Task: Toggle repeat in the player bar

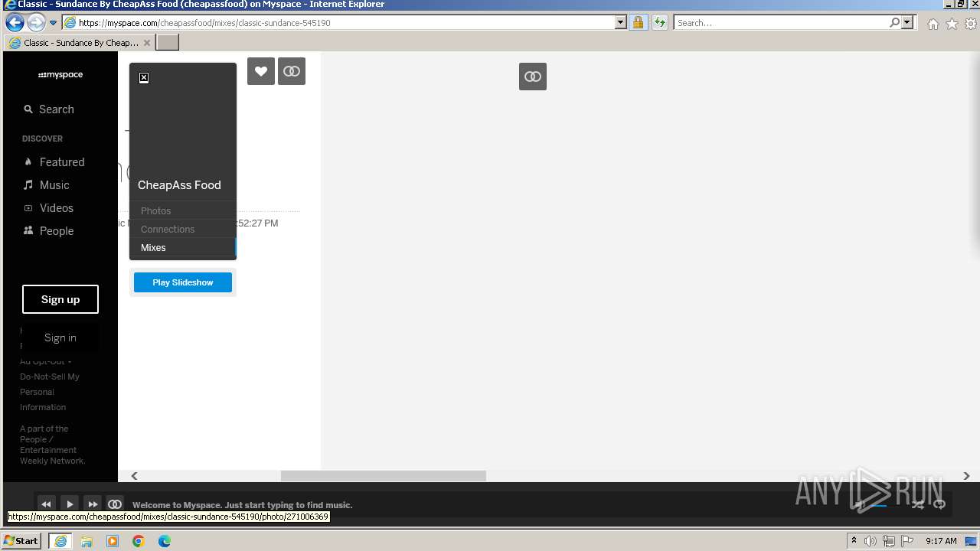Action: (939, 504)
